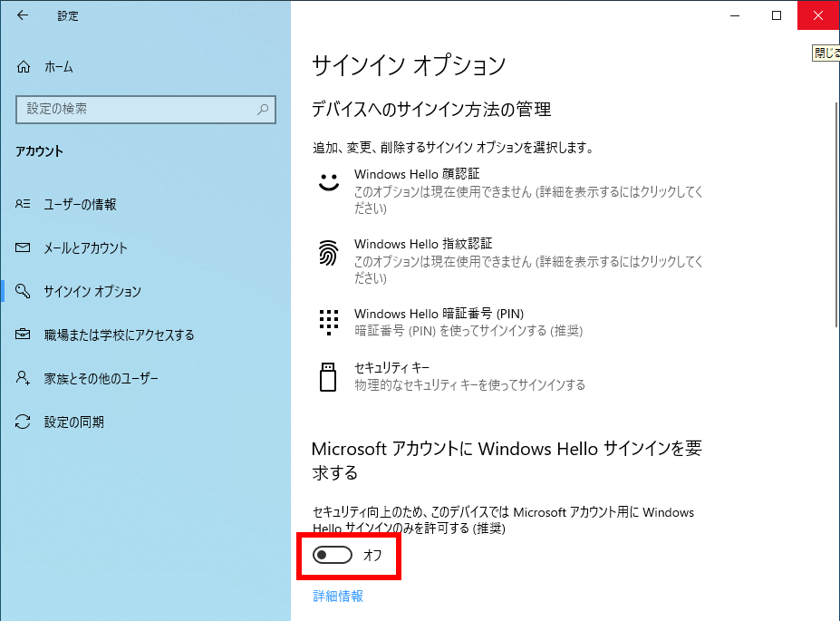This screenshot has height=621, width=840.
Task: Click the PIN keypad icon
Action: 328,322
